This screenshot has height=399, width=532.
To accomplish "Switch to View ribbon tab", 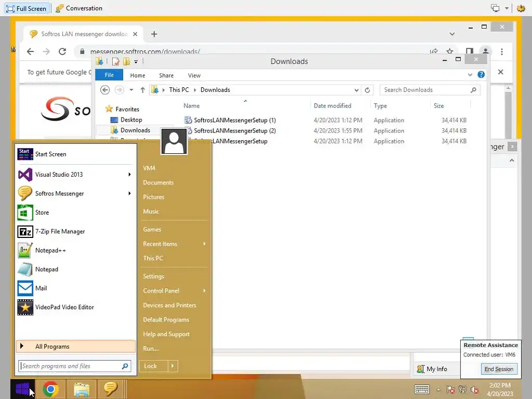I will coord(194,75).
